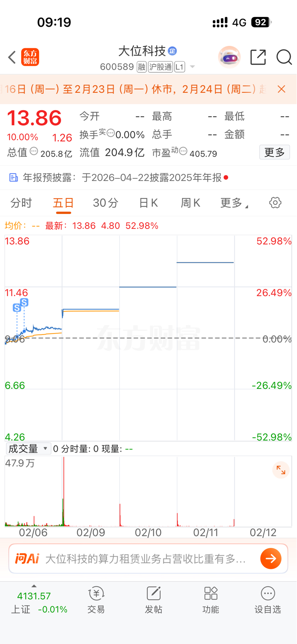Expand the 更多 chart period menu

click(234, 203)
